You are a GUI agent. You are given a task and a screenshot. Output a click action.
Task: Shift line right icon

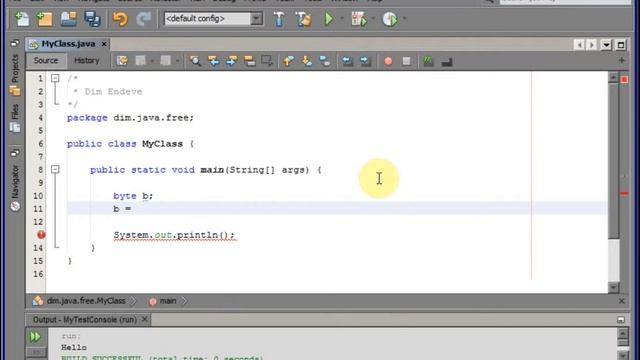tap(365, 61)
